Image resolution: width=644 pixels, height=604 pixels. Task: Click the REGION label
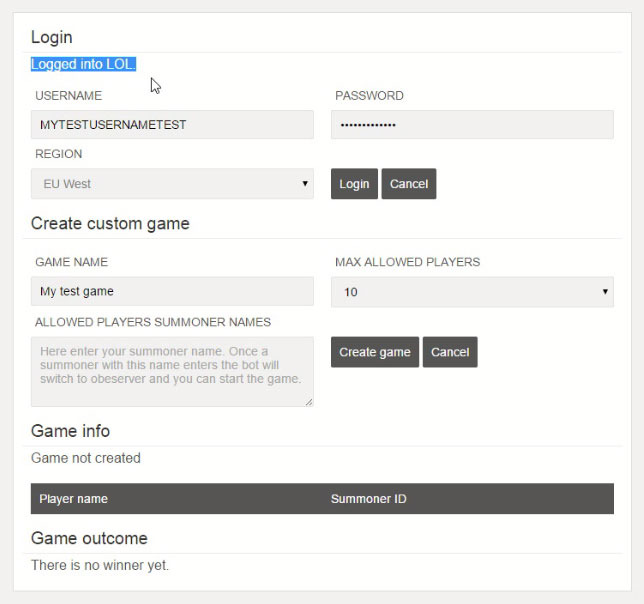[59, 154]
